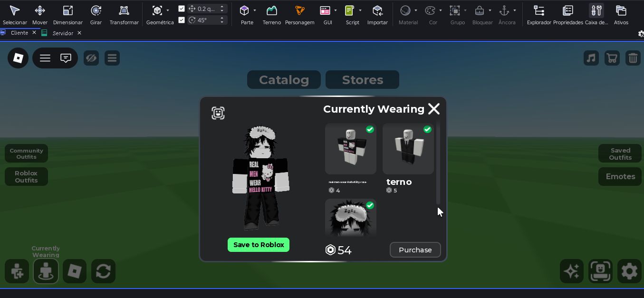Toggle the move snap checkbox
This screenshot has width=644, height=298.
(x=182, y=9)
